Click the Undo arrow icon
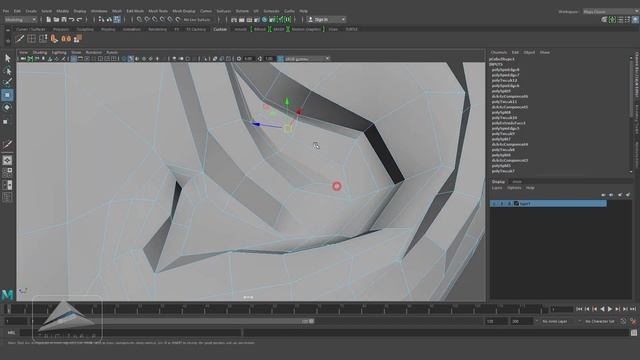The height and width of the screenshot is (360, 640). tap(71, 19)
